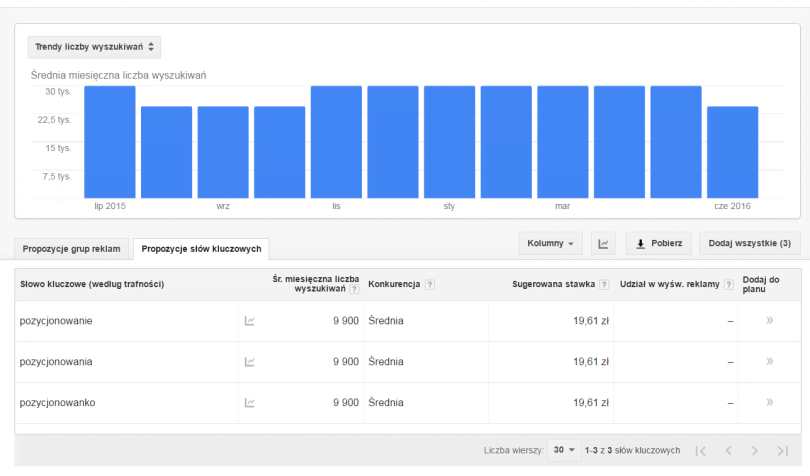Click help icon beside Konkurencja header
810x476 pixels.
429,285
